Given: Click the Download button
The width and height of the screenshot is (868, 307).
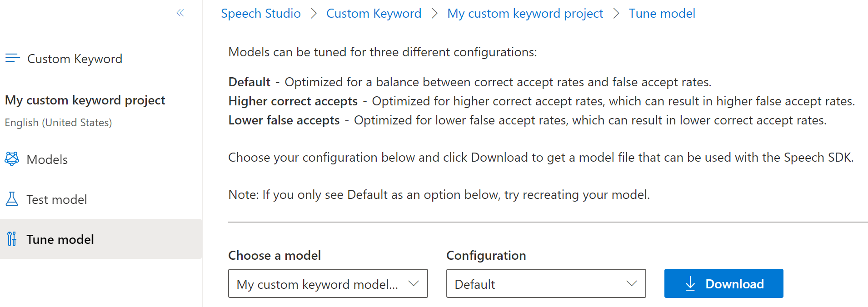Looking at the screenshot, I should click(x=723, y=283).
